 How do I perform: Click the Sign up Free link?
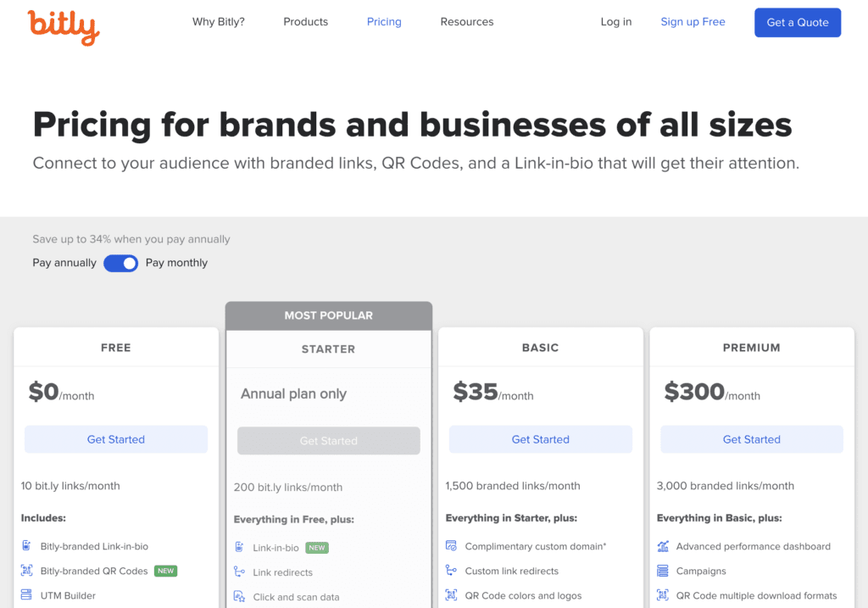coord(693,22)
